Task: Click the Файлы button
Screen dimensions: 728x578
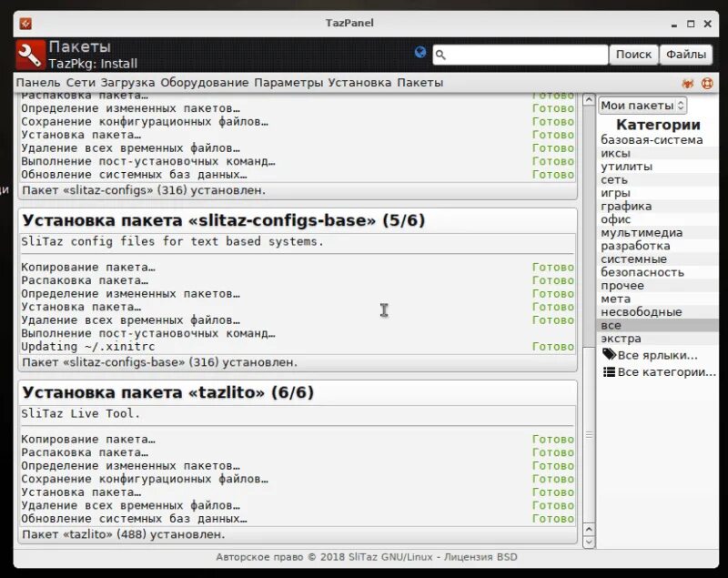Action: [686, 55]
